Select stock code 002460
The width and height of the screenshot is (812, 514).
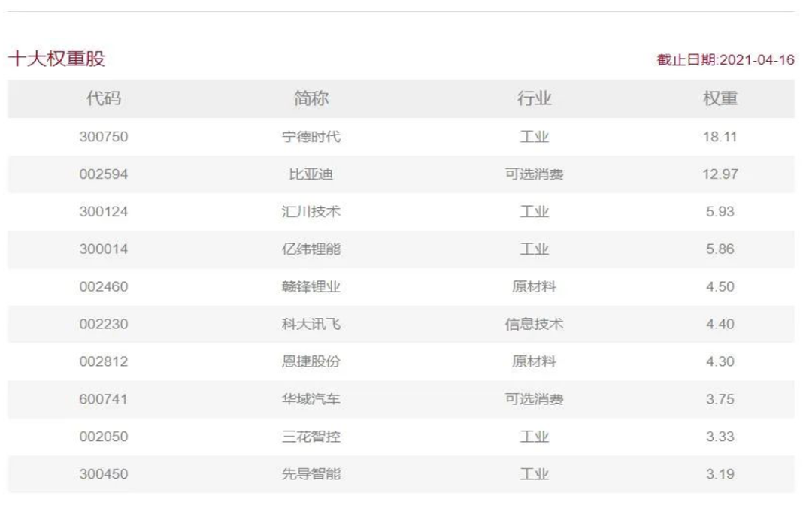point(104,287)
